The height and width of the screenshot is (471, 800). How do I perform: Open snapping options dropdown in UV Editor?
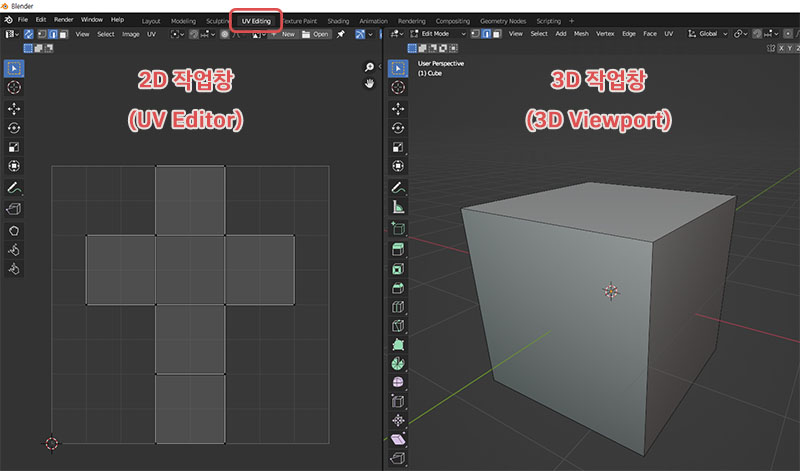pyautogui.click(x=208, y=34)
